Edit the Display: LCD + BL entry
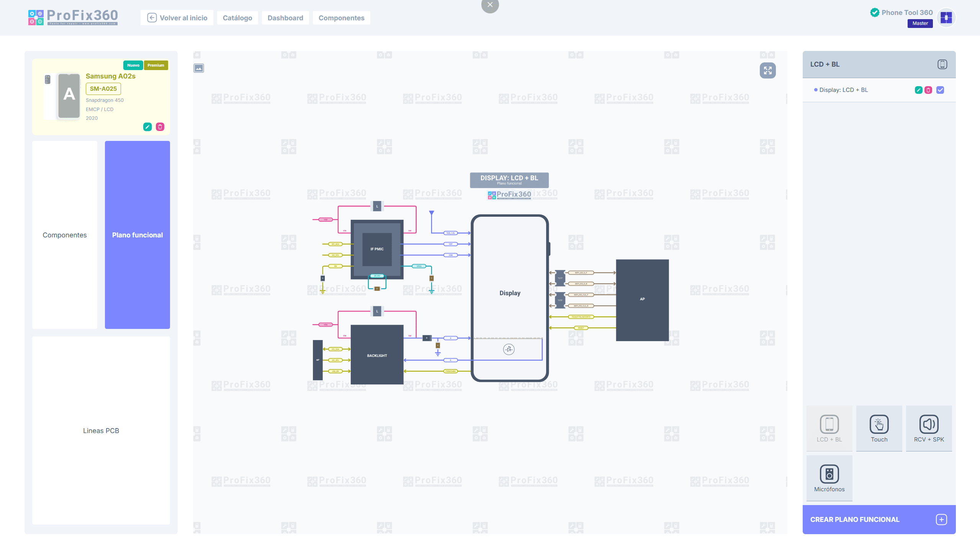Image resolution: width=980 pixels, height=551 pixels. coord(918,90)
